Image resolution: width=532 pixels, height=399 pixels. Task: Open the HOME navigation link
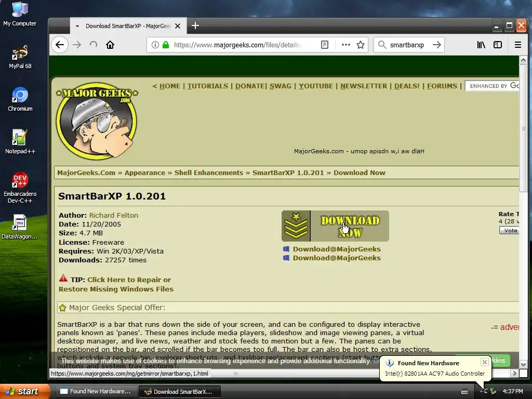pos(170,86)
